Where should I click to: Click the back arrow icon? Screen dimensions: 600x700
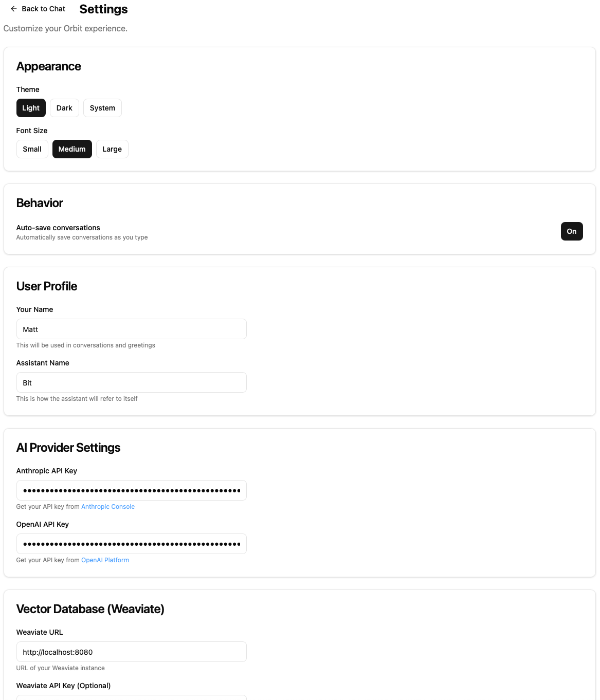(x=13, y=9)
